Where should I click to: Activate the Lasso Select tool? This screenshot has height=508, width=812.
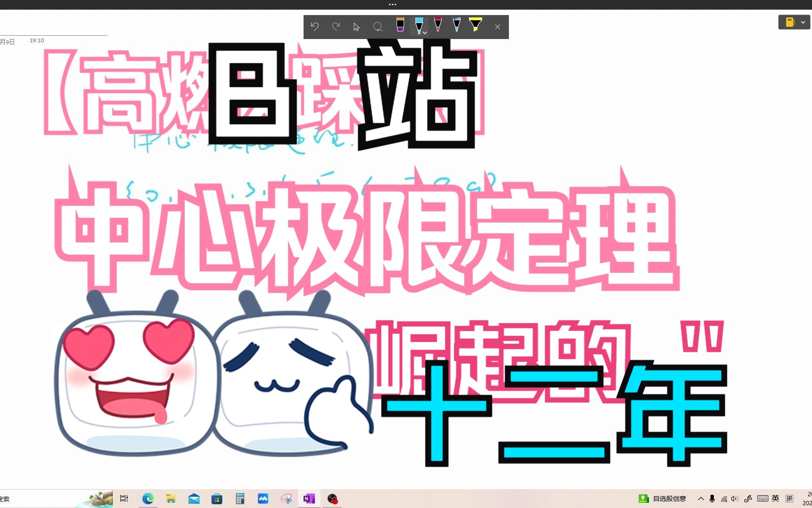tap(378, 27)
